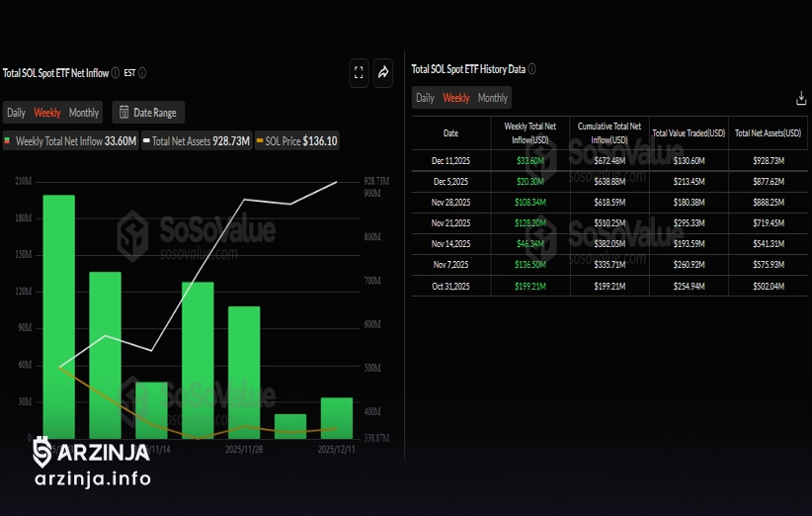Viewport: 812px width, 516px height.
Task: Open the Date Range picker
Action: [148, 113]
